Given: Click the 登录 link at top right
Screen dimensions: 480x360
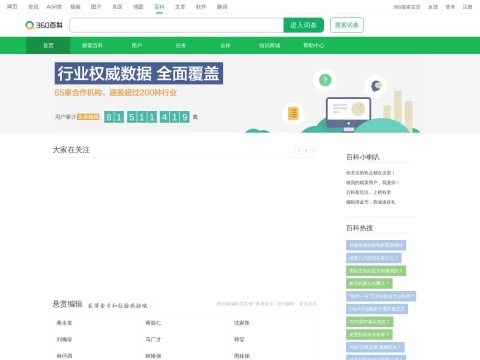Looking at the screenshot, I should pos(450,7).
